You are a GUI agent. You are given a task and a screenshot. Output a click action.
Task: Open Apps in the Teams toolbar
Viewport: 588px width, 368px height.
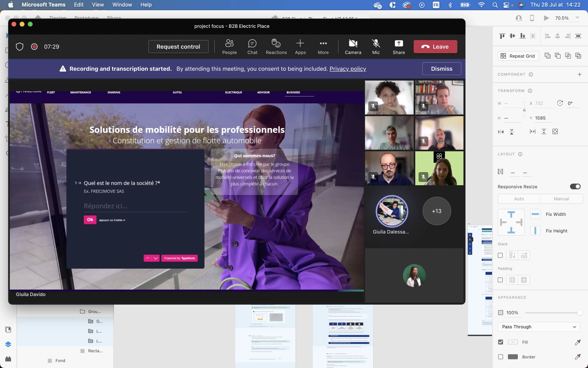(301, 47)
